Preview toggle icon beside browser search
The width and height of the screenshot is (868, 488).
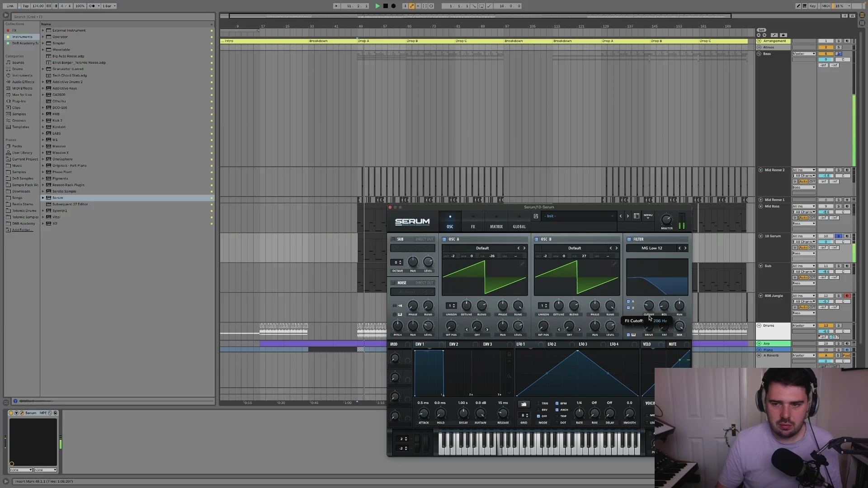point(6,15)
